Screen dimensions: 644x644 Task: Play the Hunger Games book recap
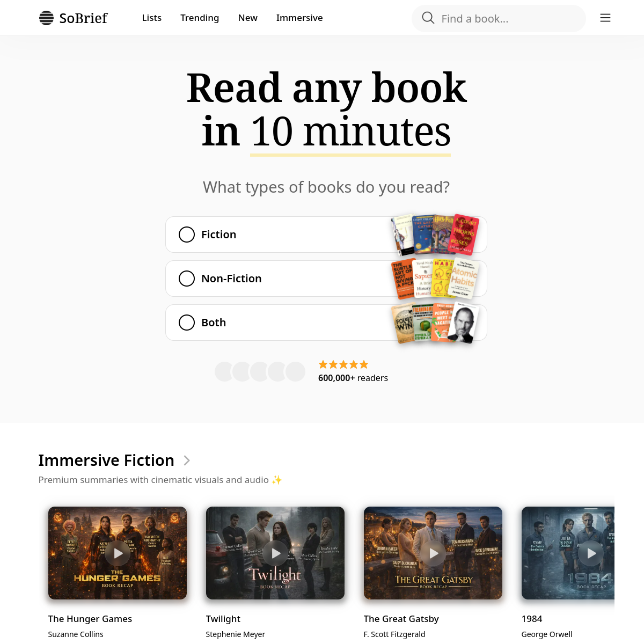tap(118, 553)
